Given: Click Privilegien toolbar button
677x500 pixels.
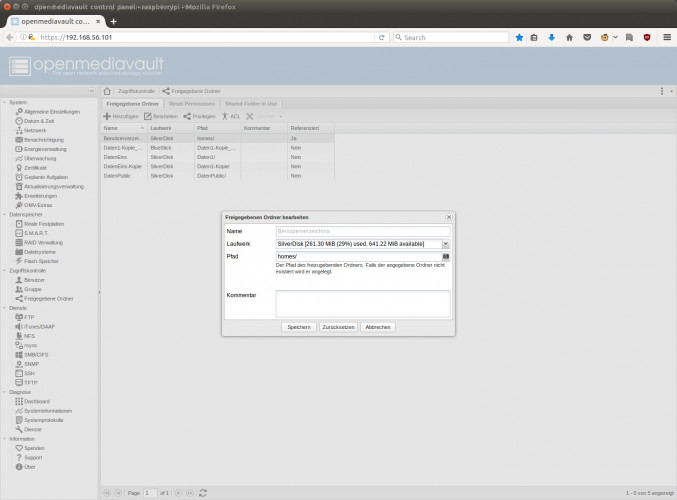Looking at the screenshot, I should tap(199, 117).
